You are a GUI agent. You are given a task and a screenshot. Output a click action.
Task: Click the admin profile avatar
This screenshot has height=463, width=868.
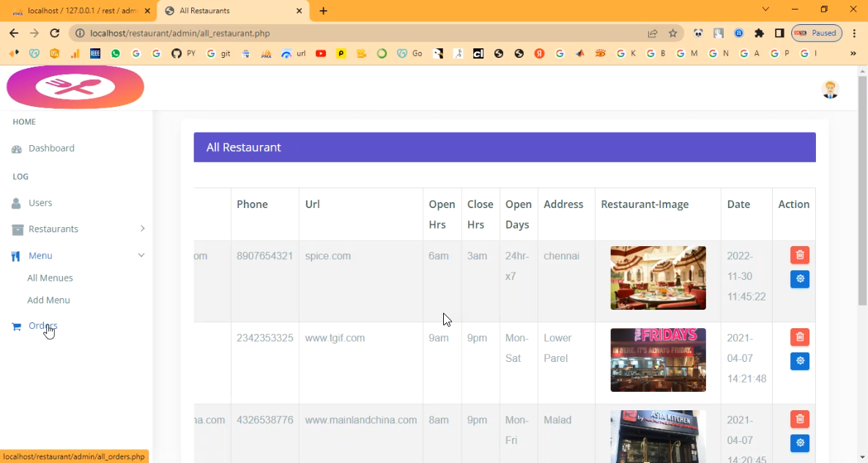click(829, 89)
